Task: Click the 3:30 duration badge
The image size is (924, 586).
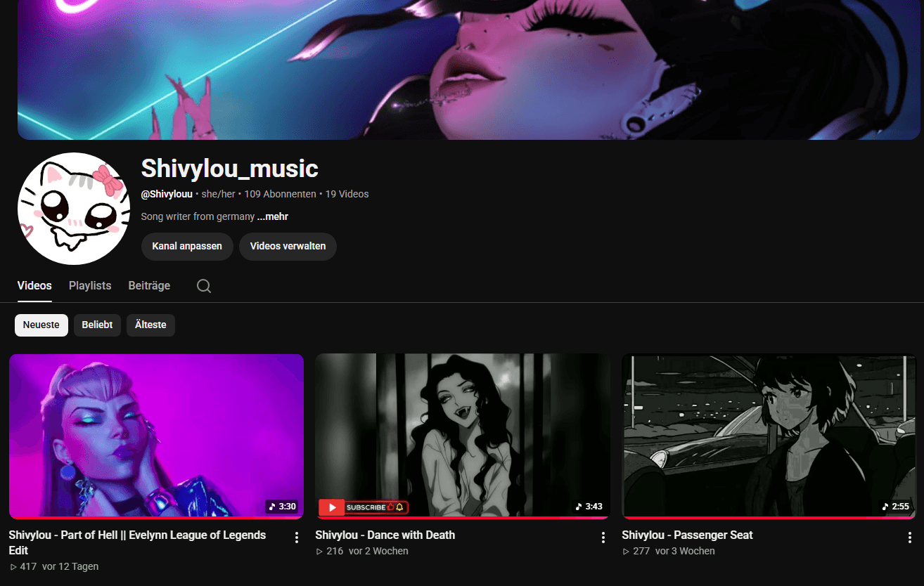Action: 282,507
